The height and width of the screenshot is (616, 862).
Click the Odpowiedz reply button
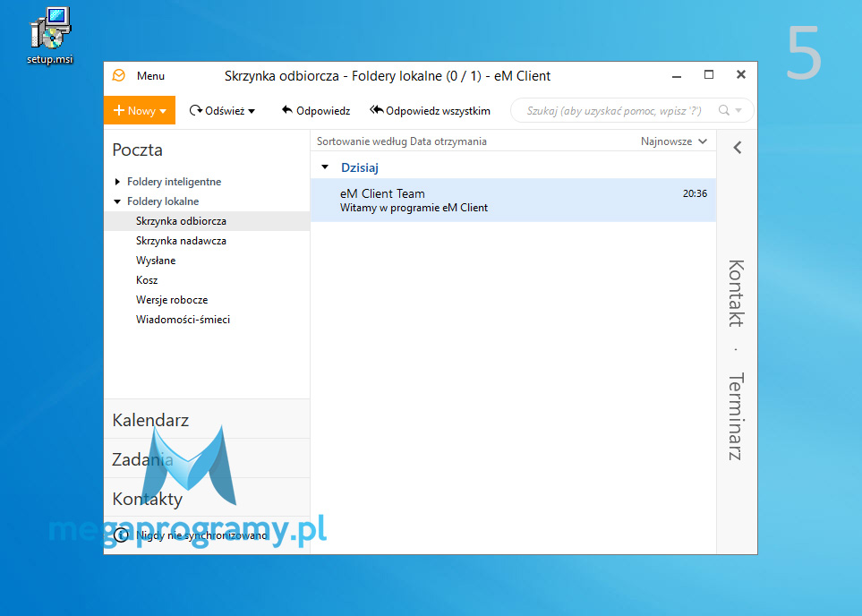tap(316, 111)
